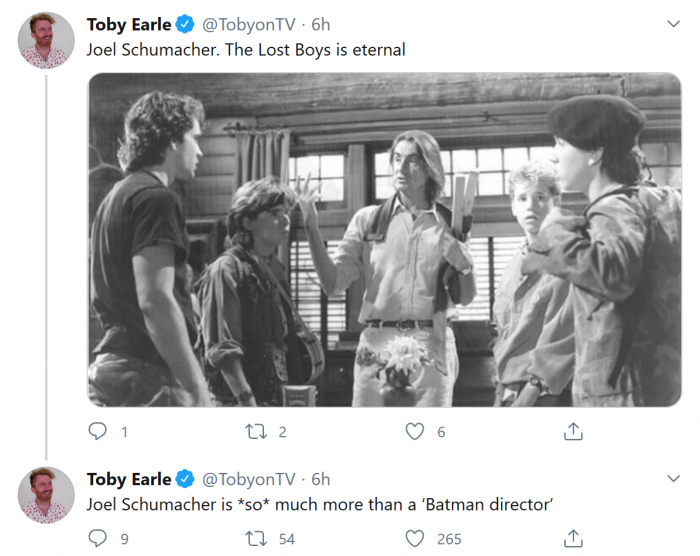Retweet The Lost Boys tweet

[255, 431]
